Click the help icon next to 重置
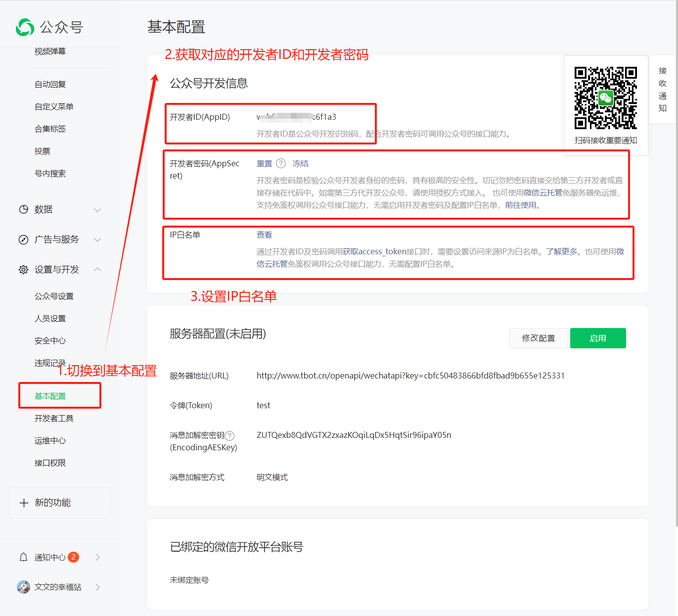 click(281, 163)
